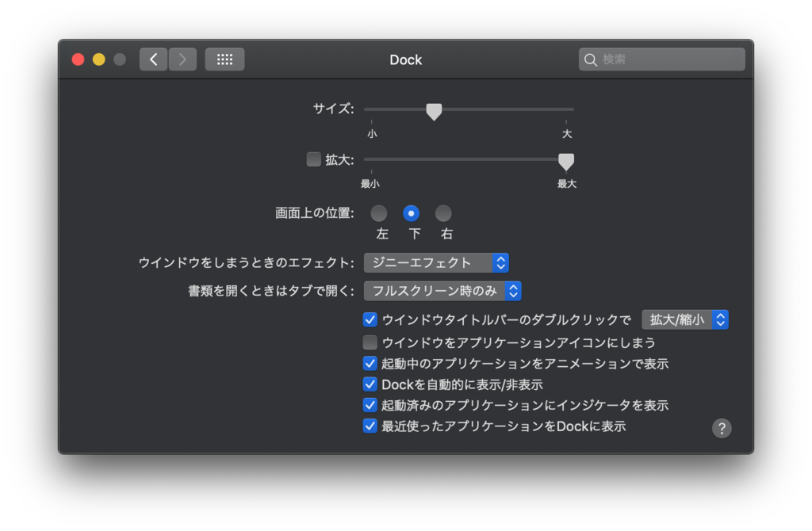The height and width of the screenshot is (531, 812).
Task: Disable 最近使ったアプリケーションをDockに表示
Action: pos(370,426)
